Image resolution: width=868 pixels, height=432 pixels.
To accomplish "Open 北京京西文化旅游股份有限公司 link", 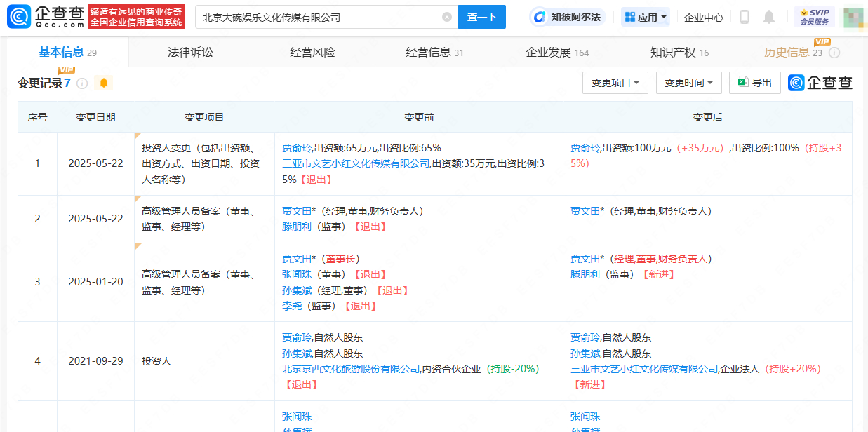I will (351, 369).
